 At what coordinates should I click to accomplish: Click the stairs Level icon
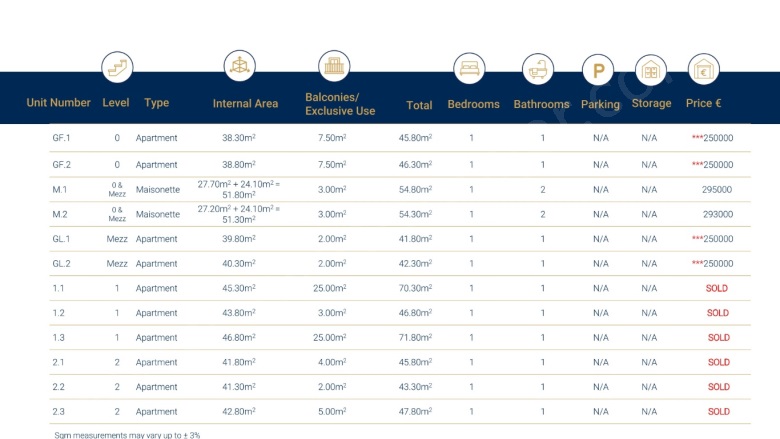point(117,68)
